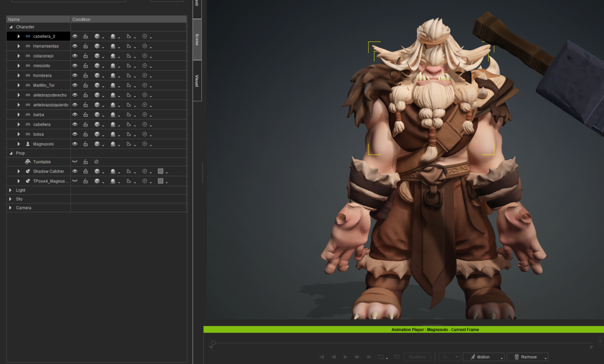Click the timeline playhead slider handle
This screenshot has width=604, height=364.
click(x=213, y=343)
